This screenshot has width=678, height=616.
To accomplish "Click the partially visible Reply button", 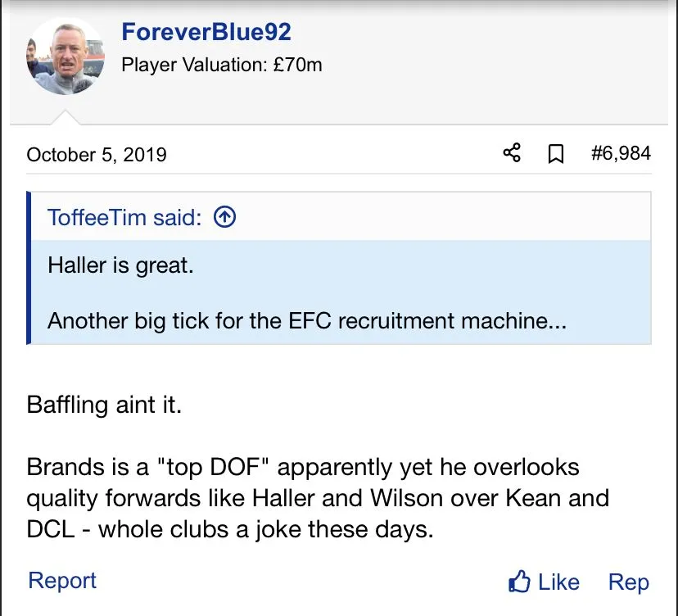I will point(629,582).
